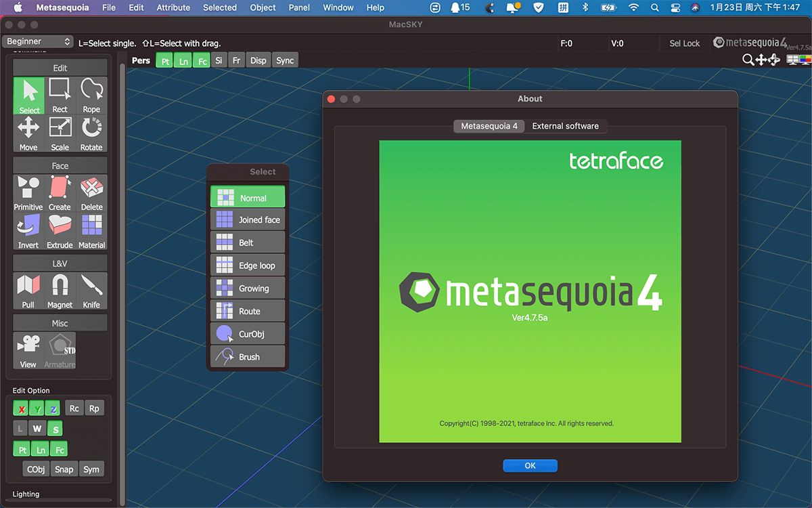Click the viewport pan arrows icon
The height and width of the screenshot is (508, 812).
[761, 60]
